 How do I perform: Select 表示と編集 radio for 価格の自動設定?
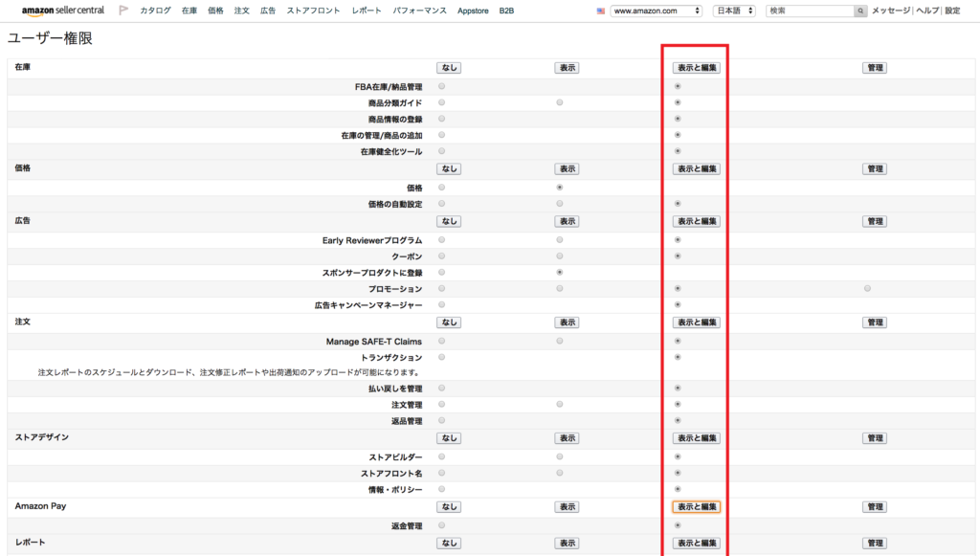(x=678, y=204)
